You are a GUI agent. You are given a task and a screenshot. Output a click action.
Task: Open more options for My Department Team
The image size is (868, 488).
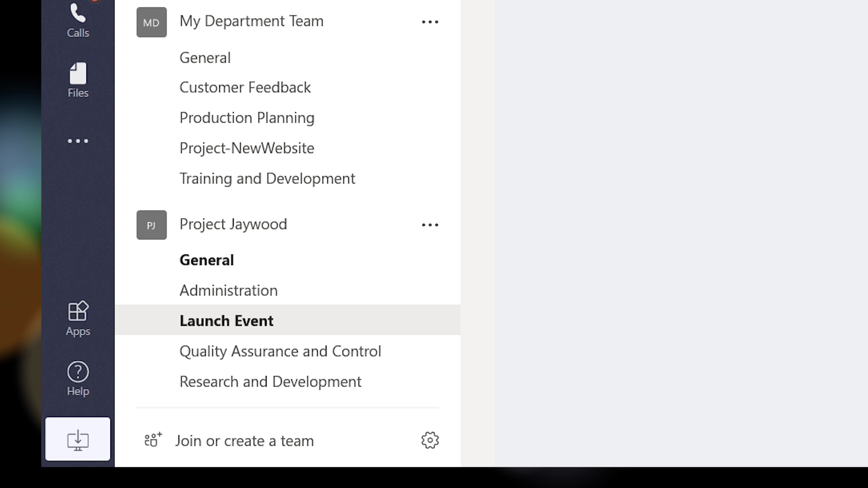430,22
